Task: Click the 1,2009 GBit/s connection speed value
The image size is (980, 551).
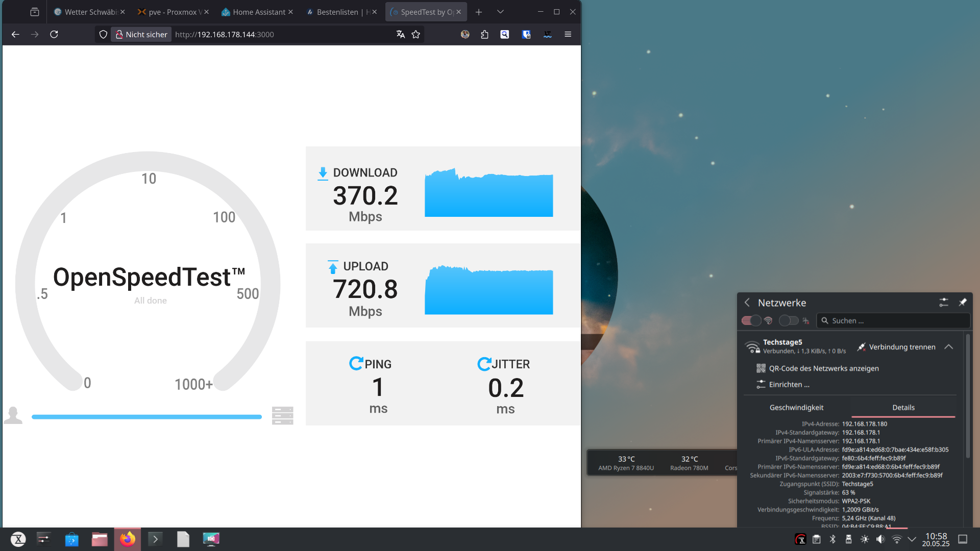Action: 860,510
